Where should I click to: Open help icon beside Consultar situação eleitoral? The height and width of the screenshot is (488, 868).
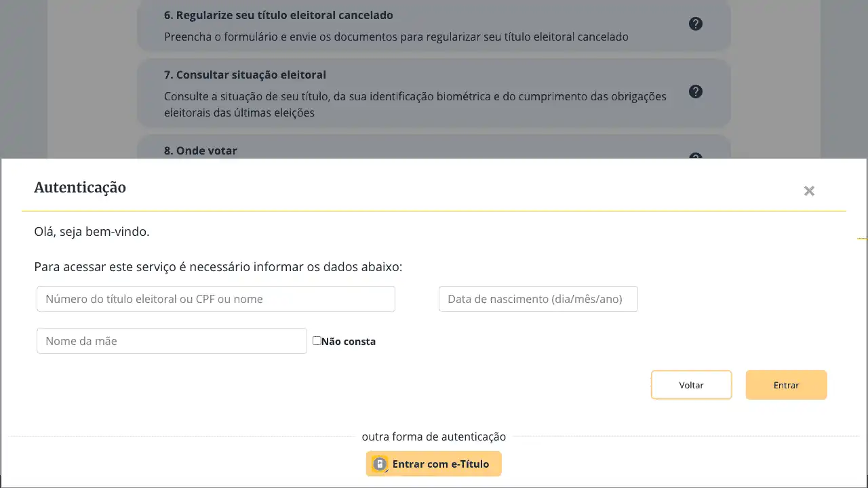click(x=695, y=91)
